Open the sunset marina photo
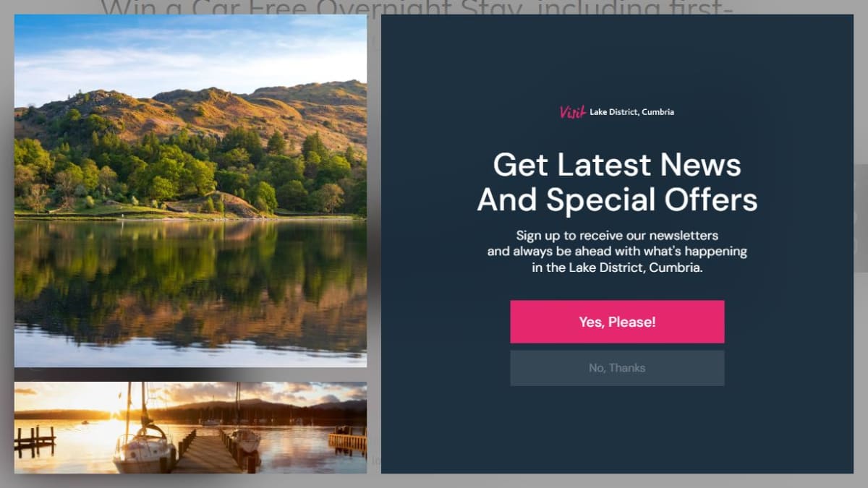This screenshot has width=868, height=488. 190,427
